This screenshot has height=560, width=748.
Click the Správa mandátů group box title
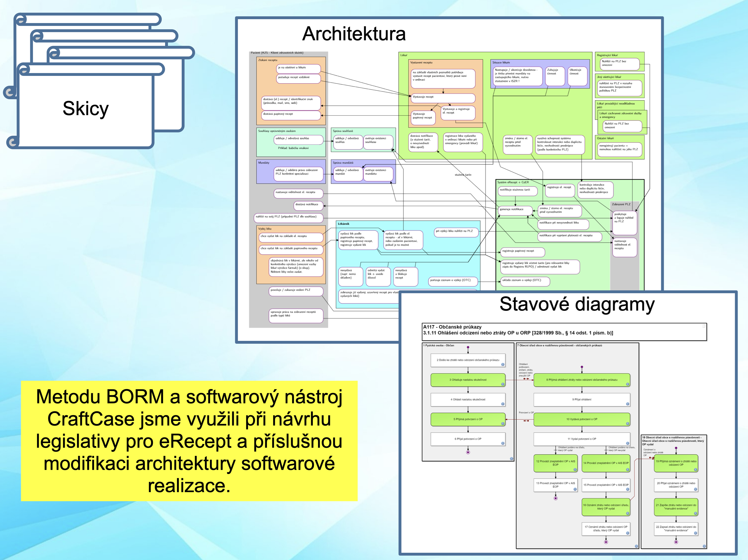click(343, 163)
